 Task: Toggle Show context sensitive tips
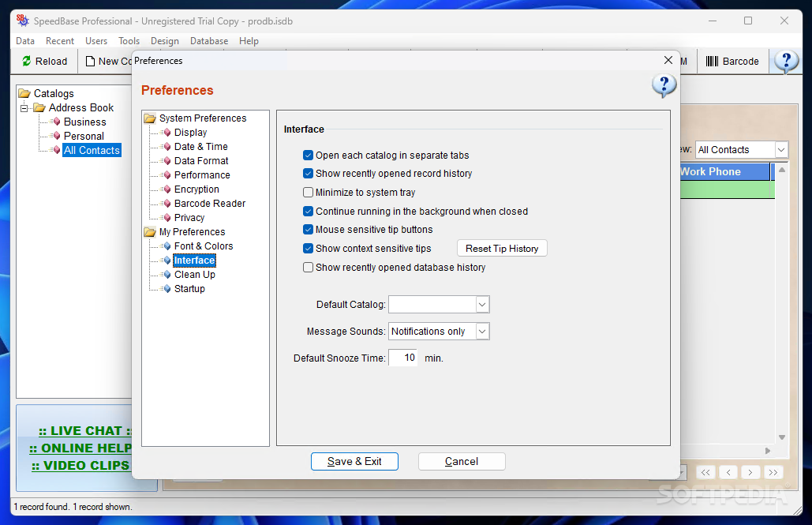pos(308,248)
